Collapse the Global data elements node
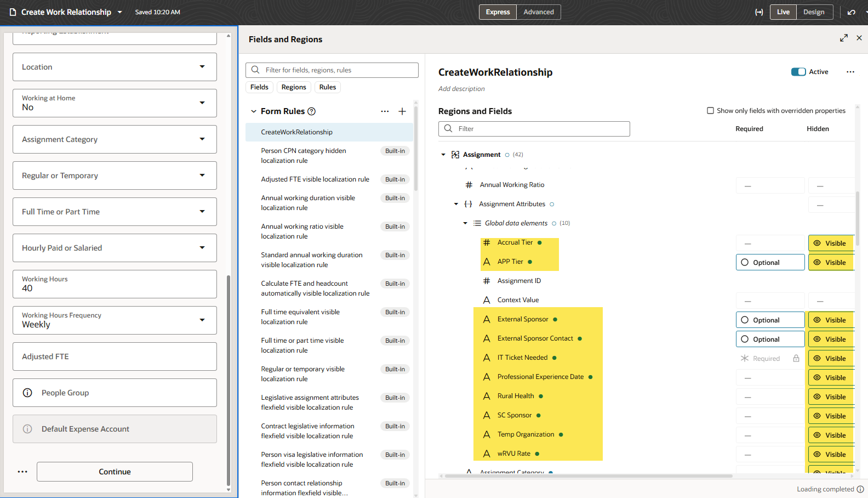Viewport: 868px width, 498px height. 465,223
